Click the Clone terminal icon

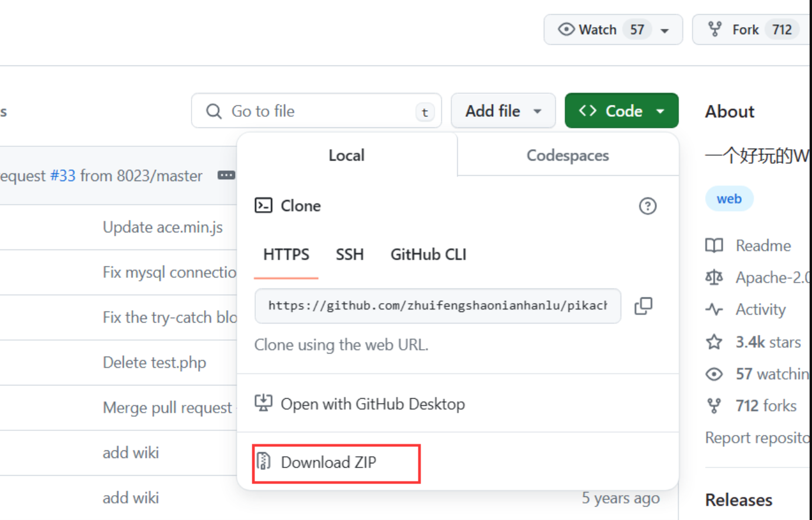click(263, 205)
